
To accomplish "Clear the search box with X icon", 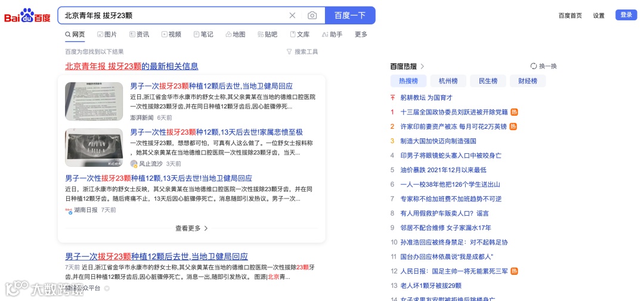I will 292,15.
